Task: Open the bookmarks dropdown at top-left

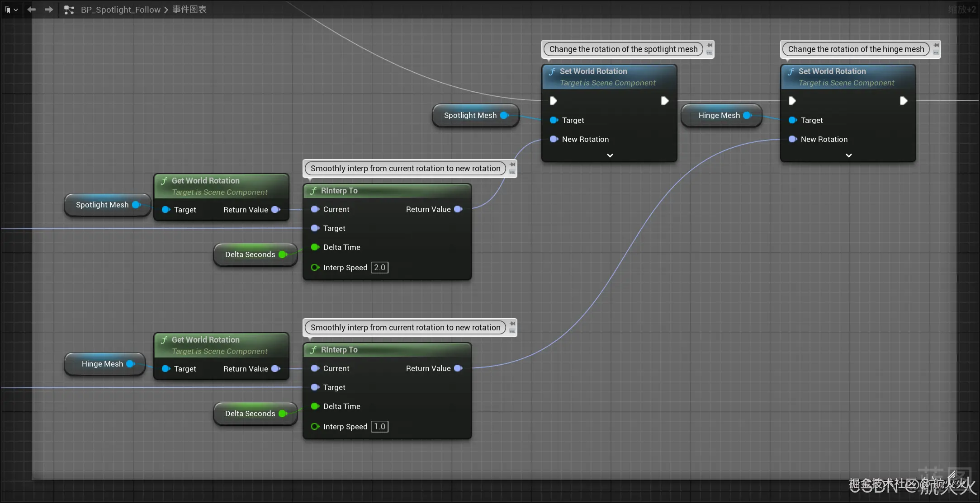Action: pos(11,9)
